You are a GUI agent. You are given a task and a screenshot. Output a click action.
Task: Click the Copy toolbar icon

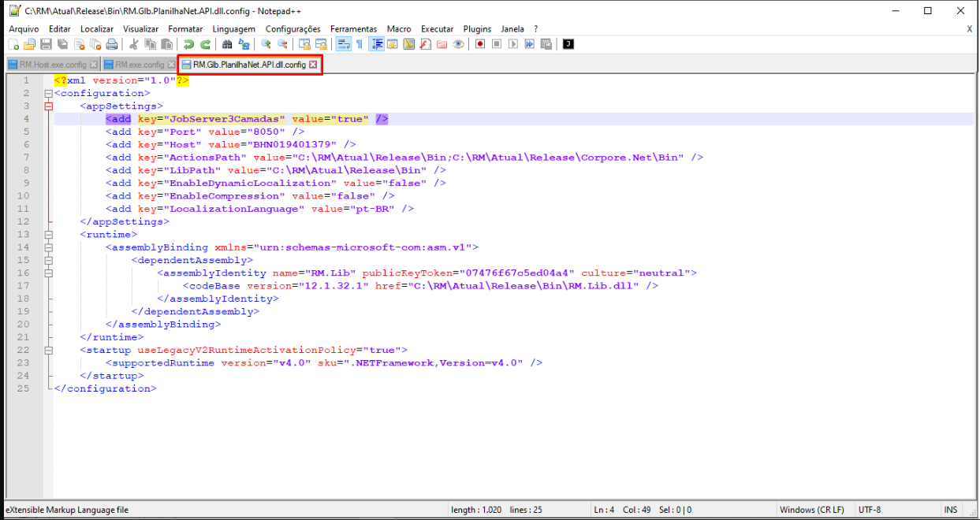click(150, 44)
